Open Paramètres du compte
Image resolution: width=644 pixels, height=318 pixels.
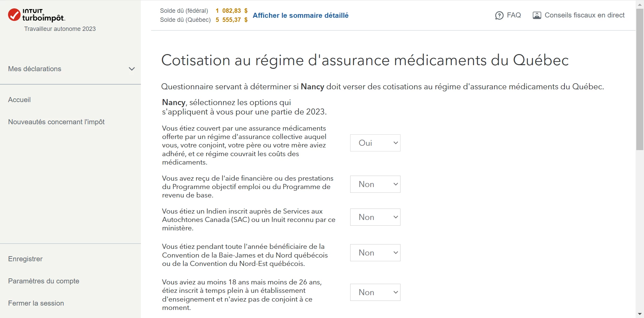[x=44, y=281]
